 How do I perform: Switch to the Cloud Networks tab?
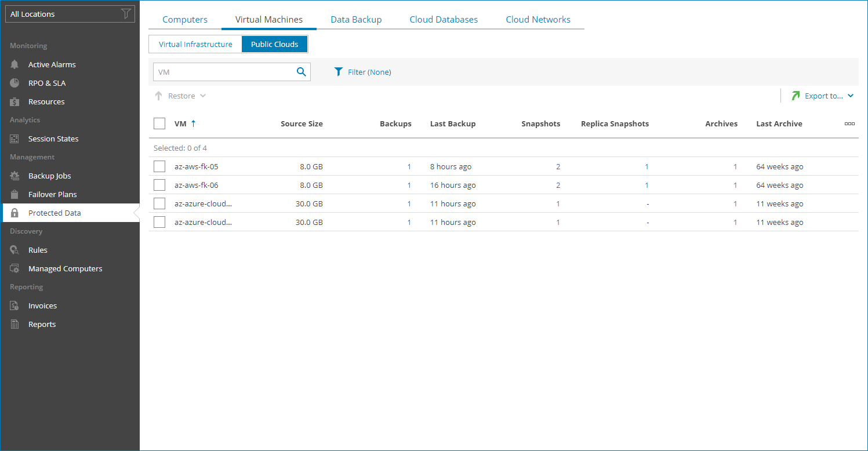coord(538,20)
